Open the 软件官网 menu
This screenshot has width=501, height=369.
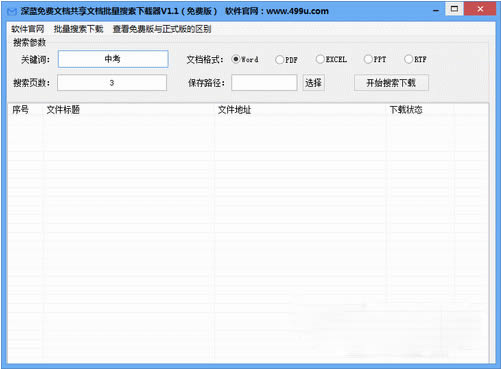click(28, 29)
